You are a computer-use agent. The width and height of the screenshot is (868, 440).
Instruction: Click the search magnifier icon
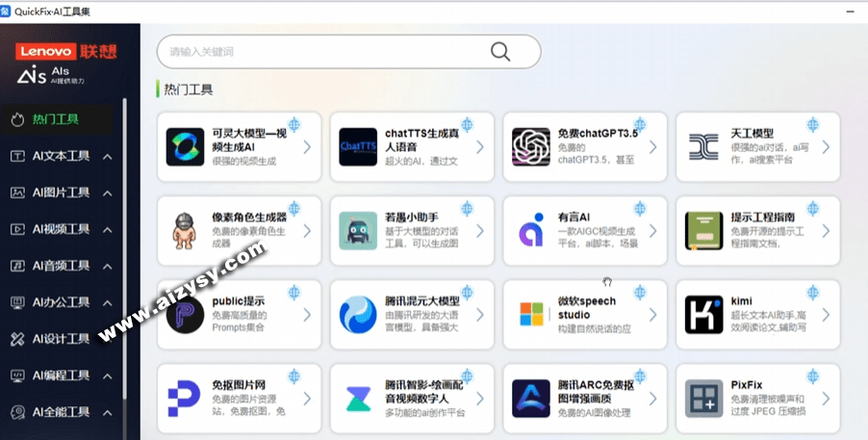(x=499, y=52)
